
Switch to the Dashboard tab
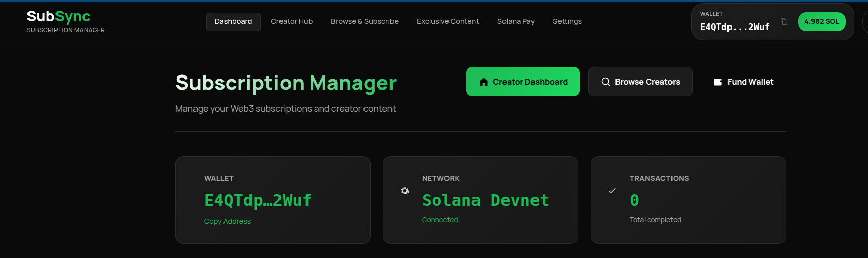pos(233,21)
